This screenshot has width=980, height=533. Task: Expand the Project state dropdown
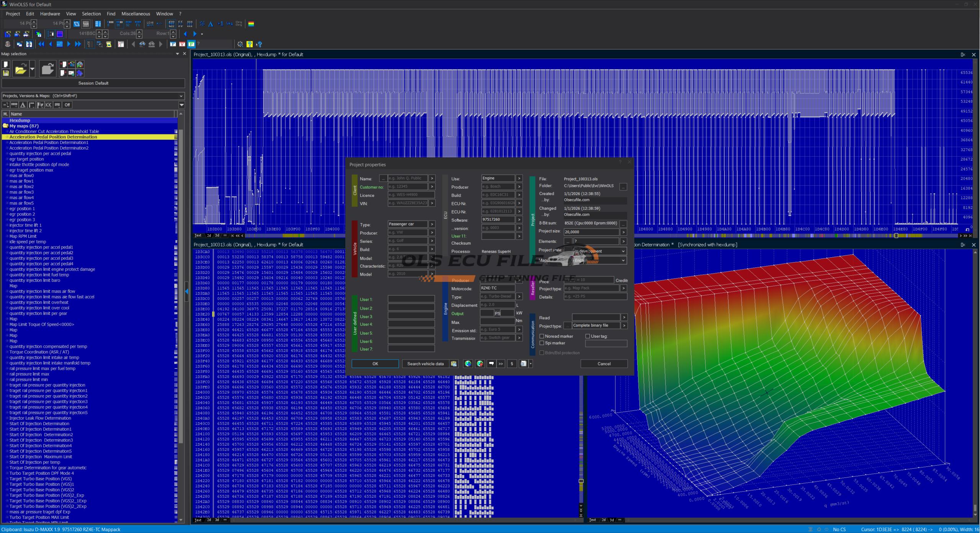[623, 251]
